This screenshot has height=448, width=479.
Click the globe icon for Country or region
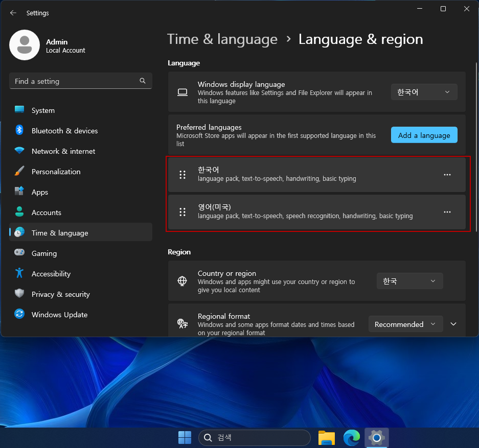click(x=183, y=281)
